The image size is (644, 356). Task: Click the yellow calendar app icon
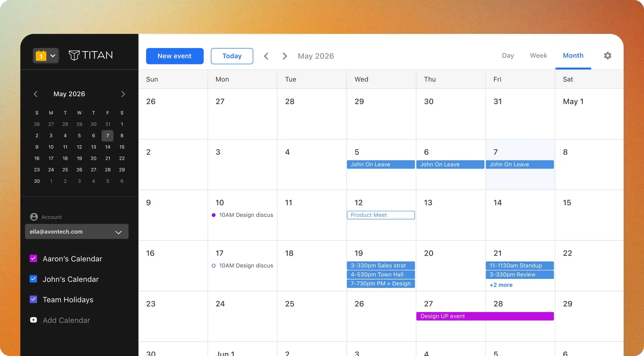(x=41, y=56)
